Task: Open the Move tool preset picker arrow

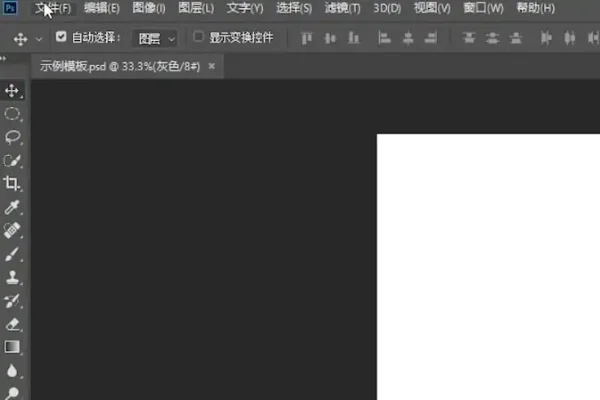Action: pyautogui.click(x=39, y=39)
